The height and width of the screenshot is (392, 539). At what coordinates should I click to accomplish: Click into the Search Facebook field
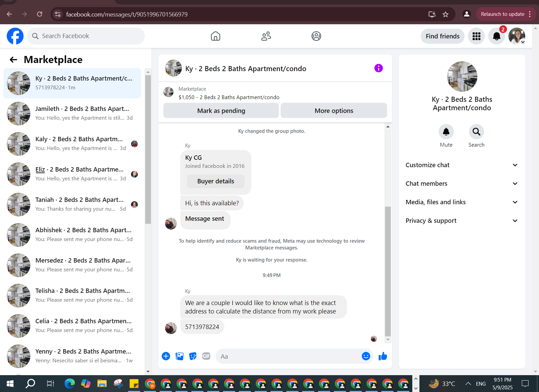pyautogui.click(x=86, y=36)
